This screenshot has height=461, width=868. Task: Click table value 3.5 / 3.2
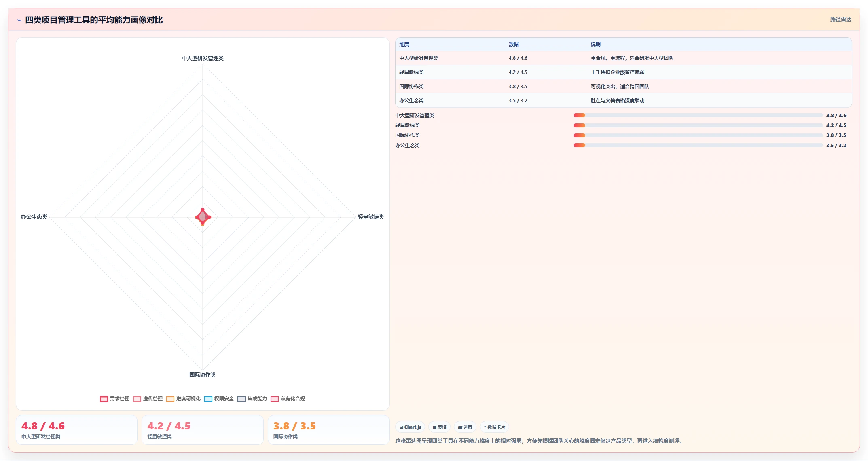point(518,101)
